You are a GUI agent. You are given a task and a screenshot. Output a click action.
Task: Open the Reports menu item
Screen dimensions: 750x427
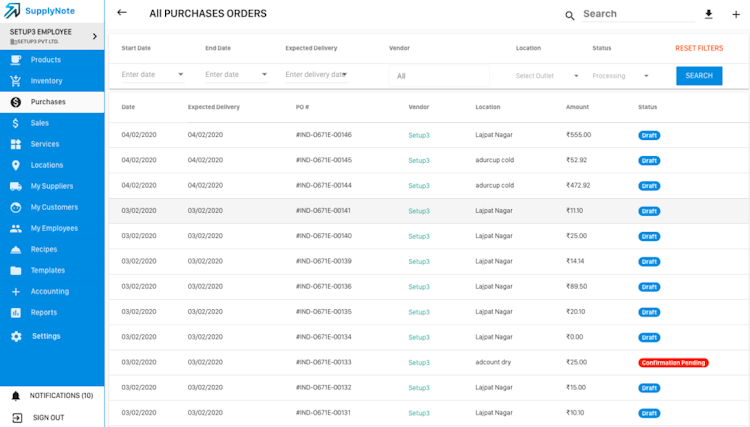[44, 312]
